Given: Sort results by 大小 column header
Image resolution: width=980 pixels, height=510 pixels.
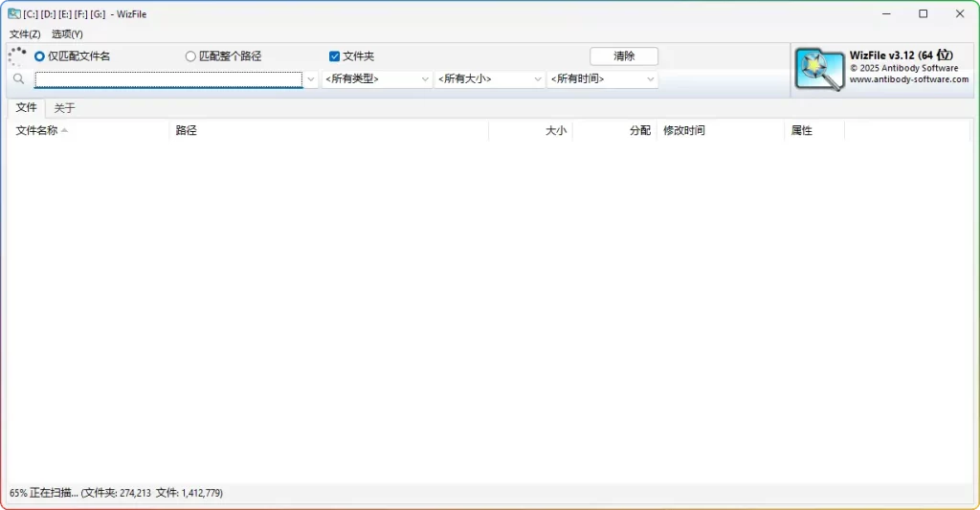Looking at the screenshot, I should pyautogui.click(x=555, y=130).
